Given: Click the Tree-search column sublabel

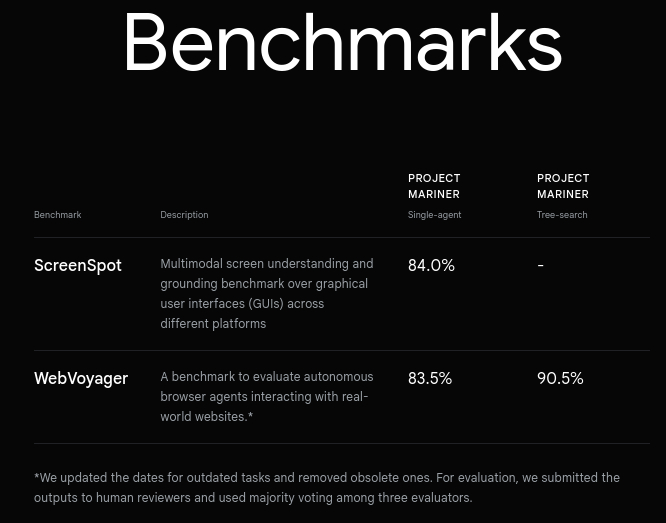Looking at the screenshot, I should (x=562, y=215).
